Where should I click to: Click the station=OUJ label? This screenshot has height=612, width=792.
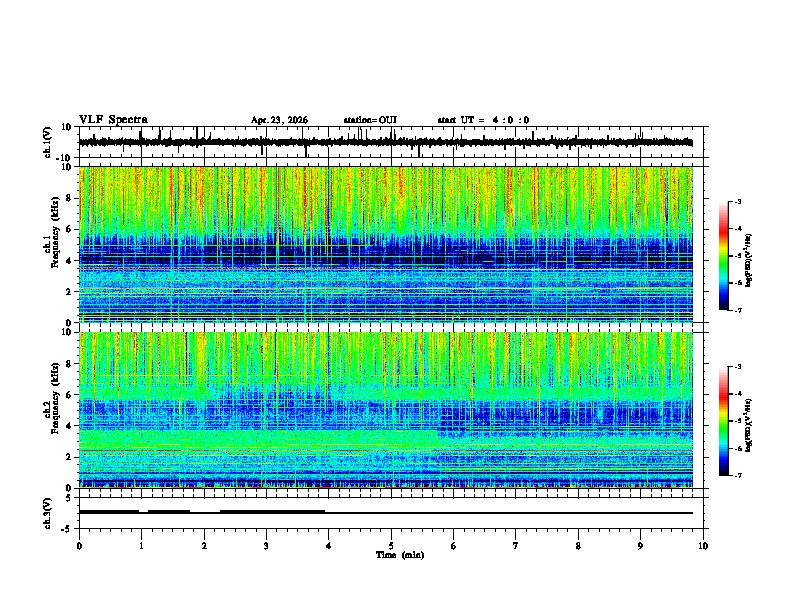(370, 120)
